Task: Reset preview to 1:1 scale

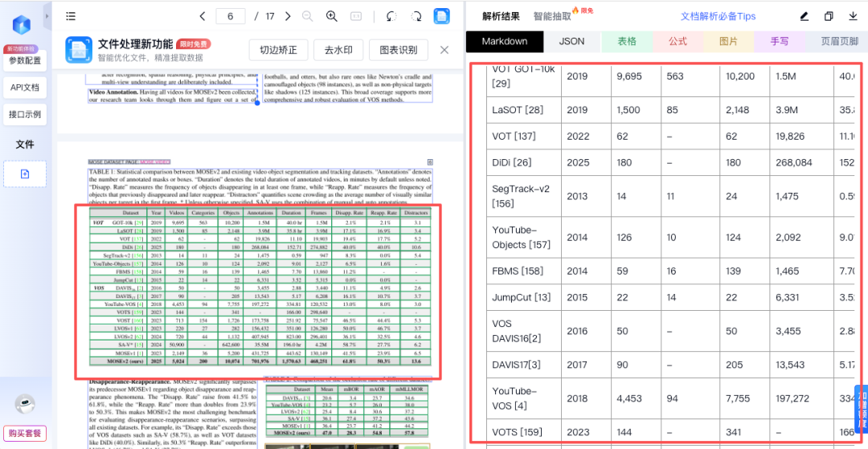Action: 356,16
